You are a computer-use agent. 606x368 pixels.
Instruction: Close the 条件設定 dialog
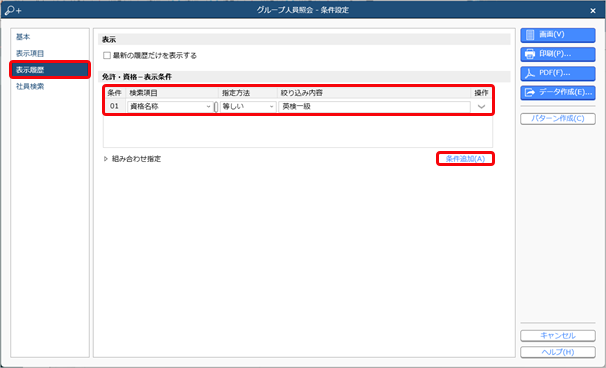pyautogui.click(x=593, y=11)
